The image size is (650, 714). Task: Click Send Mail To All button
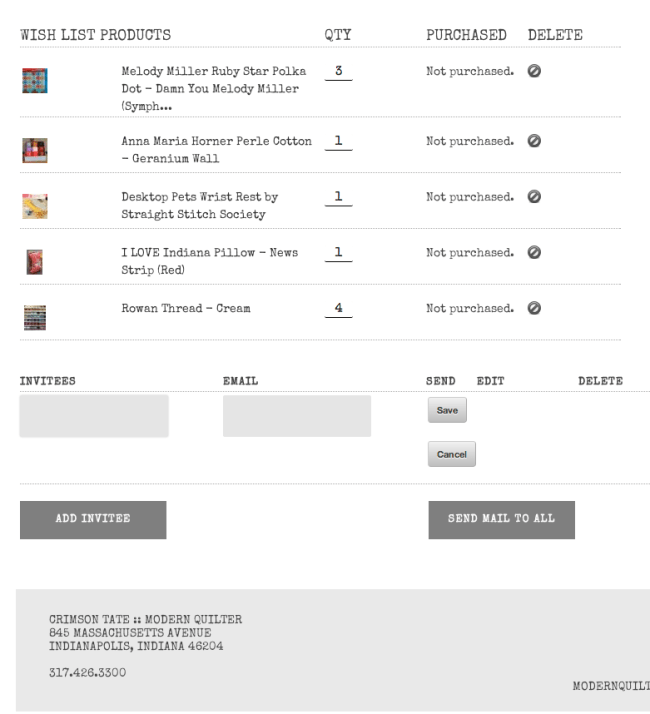coord(501,519)
